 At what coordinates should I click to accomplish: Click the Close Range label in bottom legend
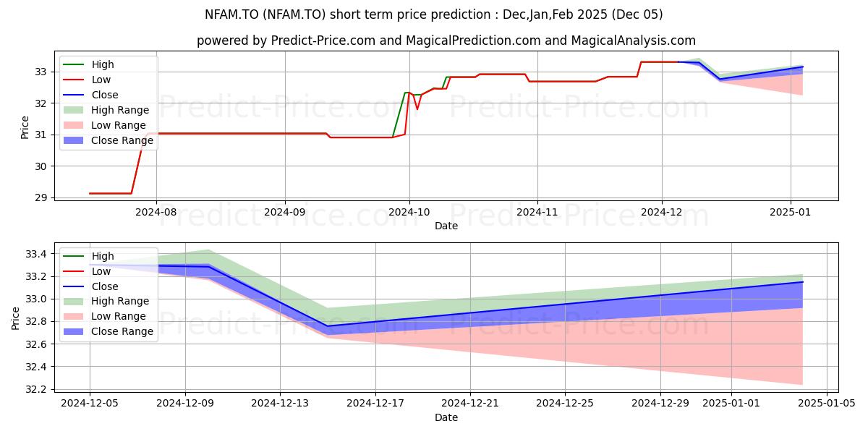(x=122, y=331)
